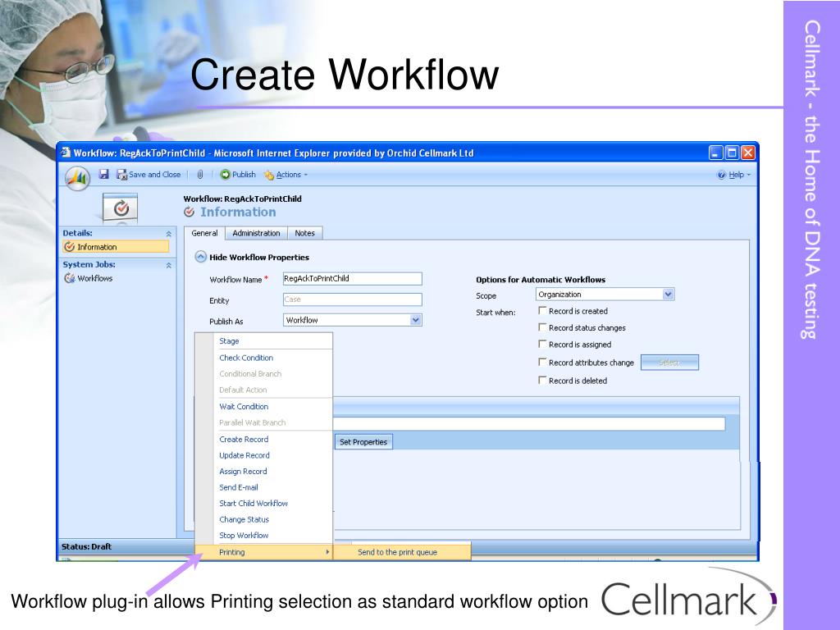Choose Stage from the step menu

(x=273, y=341)
